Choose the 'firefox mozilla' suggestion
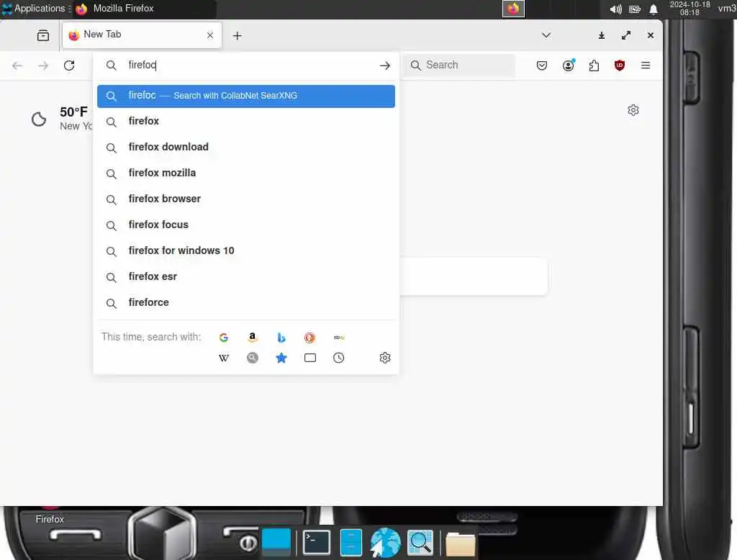737x560 pixels. pyautogui.click(x=246, y=173)
